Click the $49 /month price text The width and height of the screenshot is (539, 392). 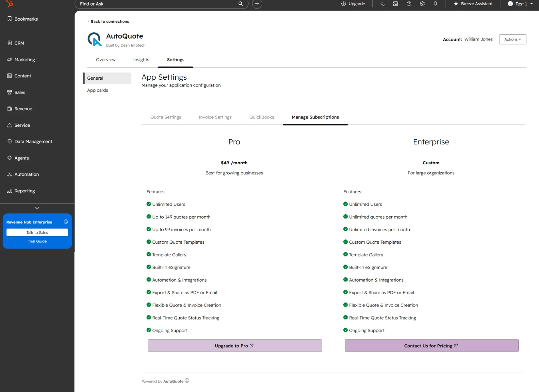(234, 163)
